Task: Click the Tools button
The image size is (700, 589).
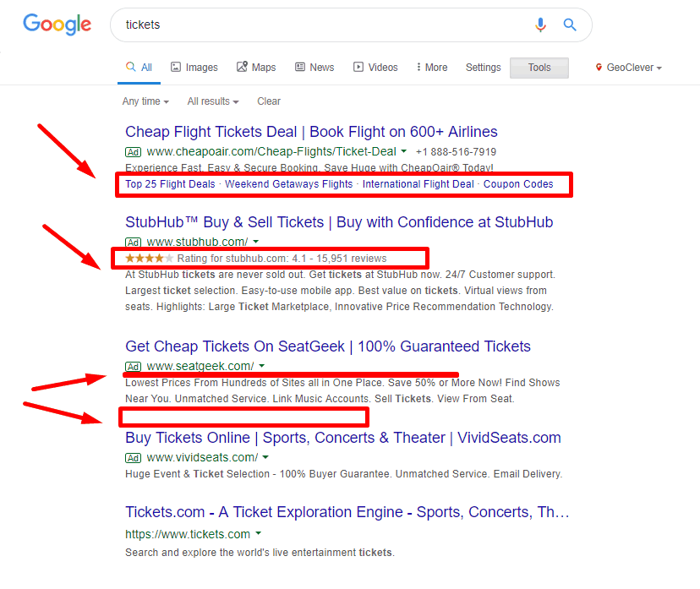Action: tap(539, 68)
